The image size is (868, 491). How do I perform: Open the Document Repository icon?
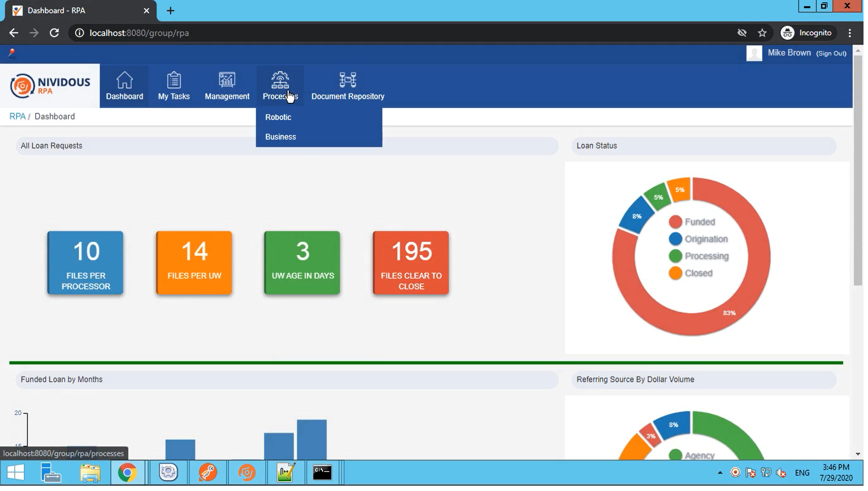point(348,80)
